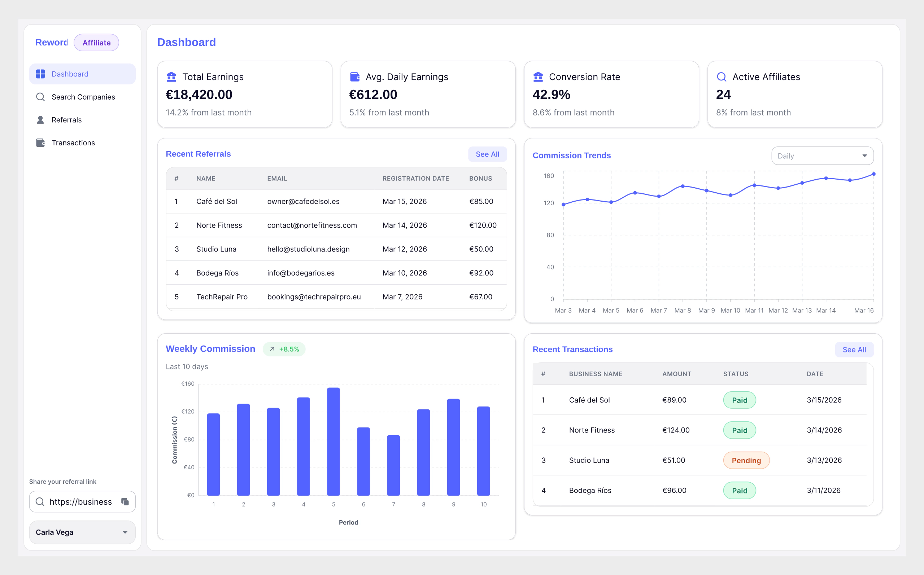Image resolution: width=924 pixels, height=575 pixels.
Task: Click the Dashboard grid icon in sidebar
Action: pos(40,74)
